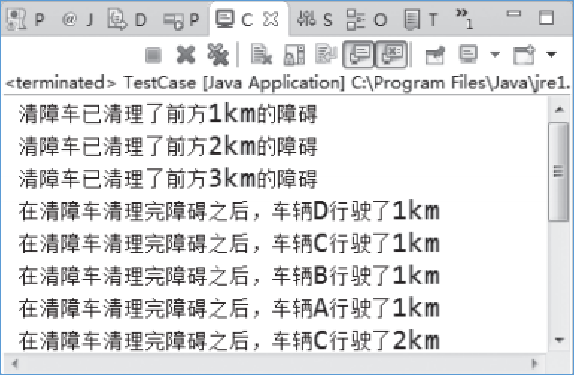Click the output line for 车辆B行驶了1km

(x=229, y=276)
